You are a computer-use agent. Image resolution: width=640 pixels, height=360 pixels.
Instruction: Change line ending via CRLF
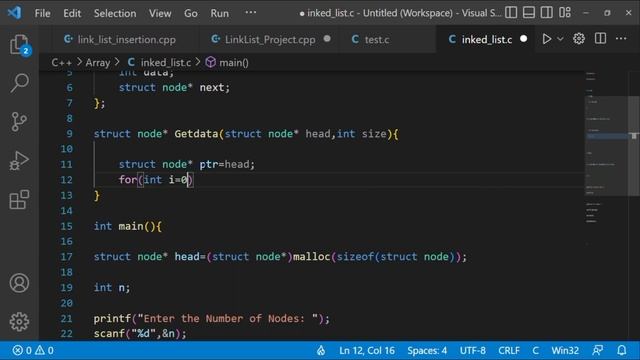(509, 351)
